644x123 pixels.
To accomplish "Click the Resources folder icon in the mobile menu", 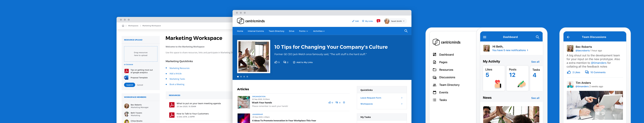I will (434, 70).
